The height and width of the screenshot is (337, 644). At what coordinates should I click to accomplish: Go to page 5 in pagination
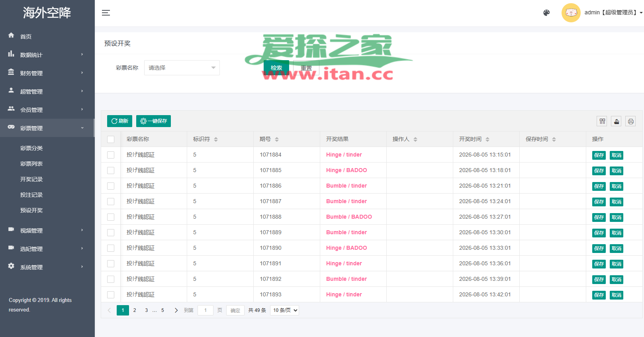162,310
